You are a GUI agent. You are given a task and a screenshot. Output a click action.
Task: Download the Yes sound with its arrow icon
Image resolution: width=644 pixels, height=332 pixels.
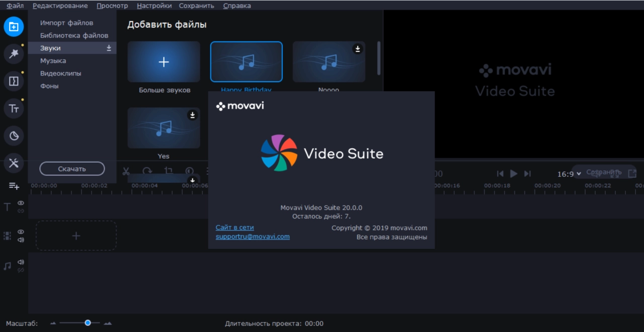pyautogui.click(x=192, y=115)
